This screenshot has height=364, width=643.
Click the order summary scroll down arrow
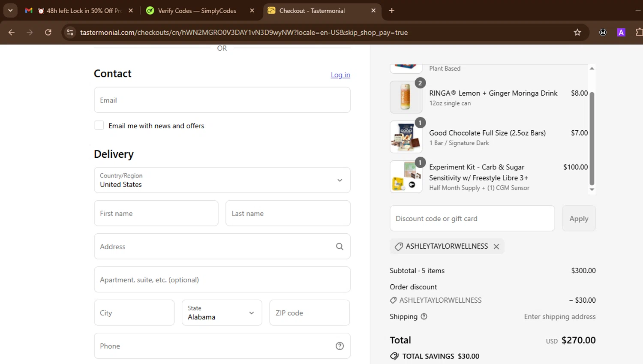click(592, 190)
